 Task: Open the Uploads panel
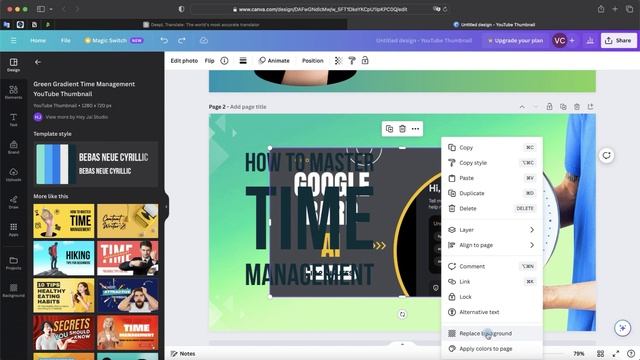tap(13, 175)
